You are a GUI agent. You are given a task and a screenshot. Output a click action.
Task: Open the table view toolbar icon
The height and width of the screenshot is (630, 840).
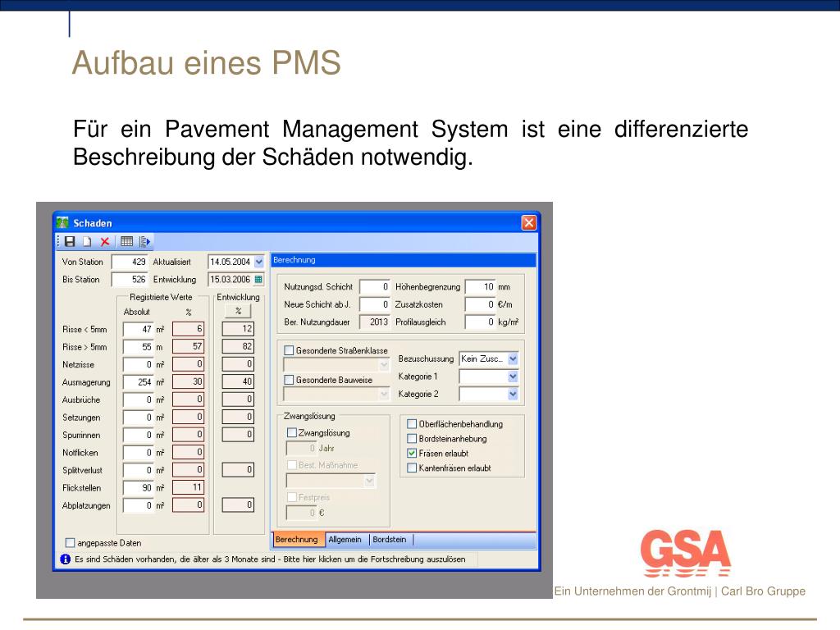(127, 241)
